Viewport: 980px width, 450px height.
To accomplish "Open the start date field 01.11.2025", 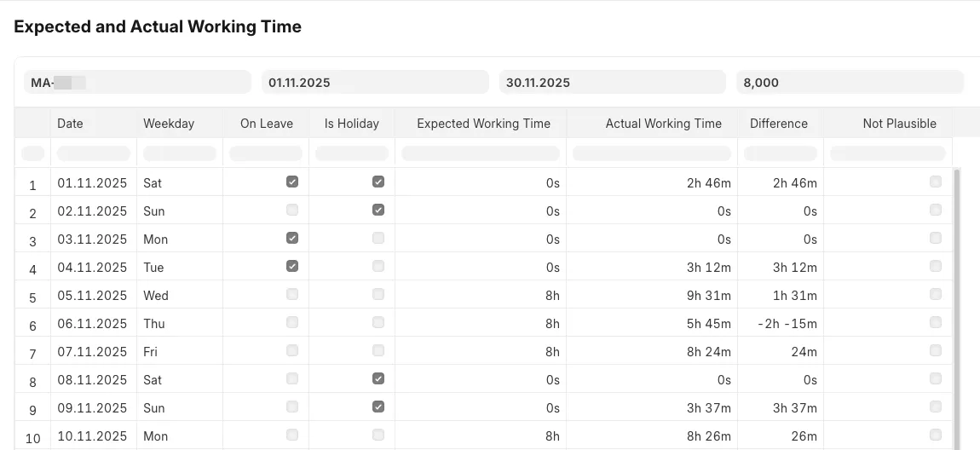I will pyautogui.click(x=375, y=83).
